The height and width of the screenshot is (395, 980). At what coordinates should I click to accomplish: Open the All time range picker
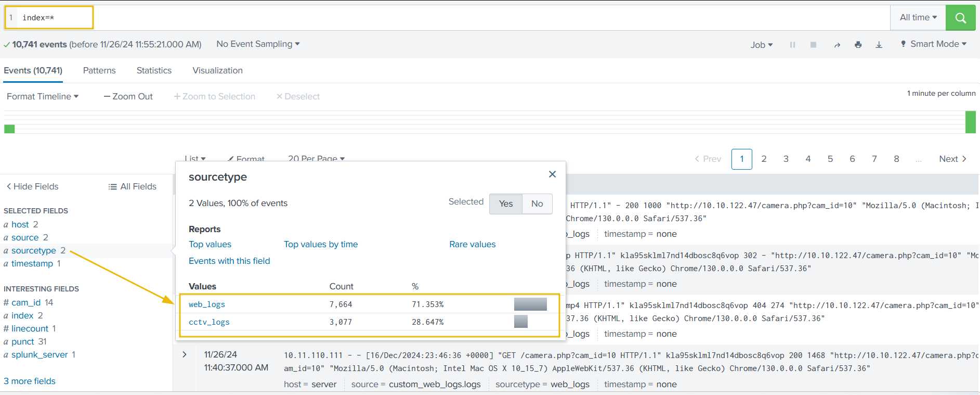click(918, 18)
